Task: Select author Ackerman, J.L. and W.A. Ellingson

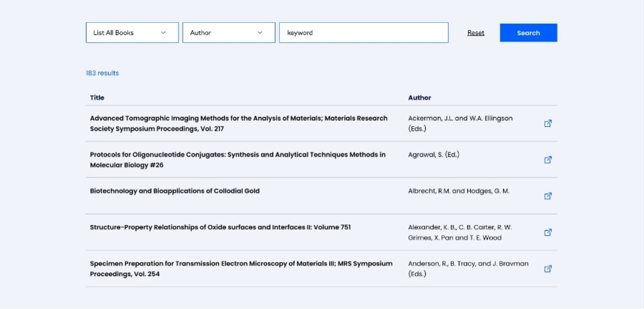Action: [x=460, y=123]
